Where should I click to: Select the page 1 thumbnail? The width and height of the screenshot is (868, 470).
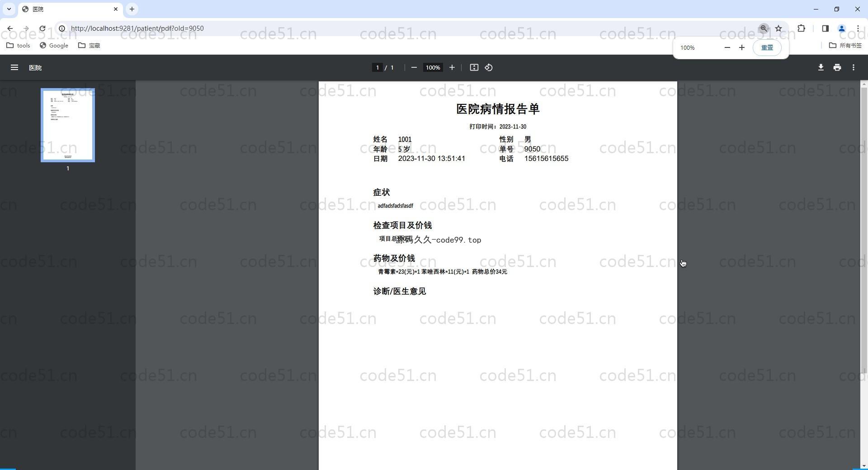[x=68, y=125]
